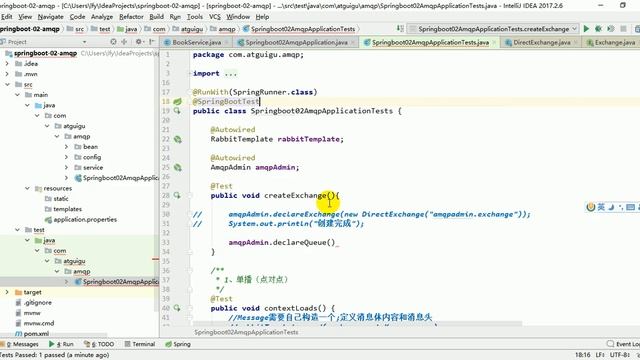This screenshot has height=360, width=640.
Task: Expand the bean package
Action: click(67, 147)
